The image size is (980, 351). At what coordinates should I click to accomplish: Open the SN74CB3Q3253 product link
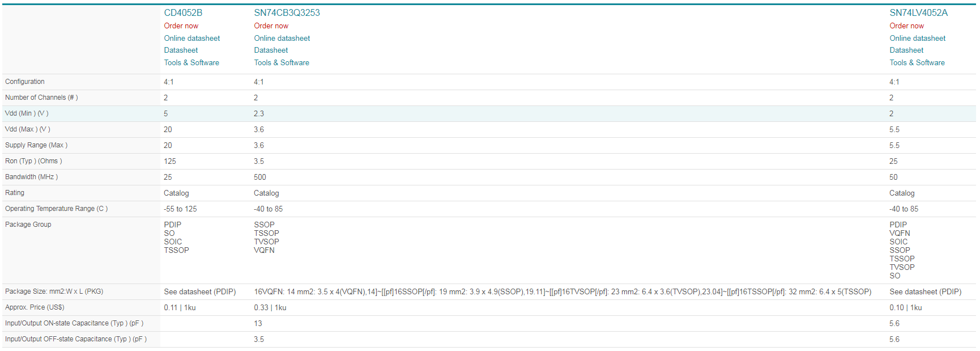(x=287, y=12)
